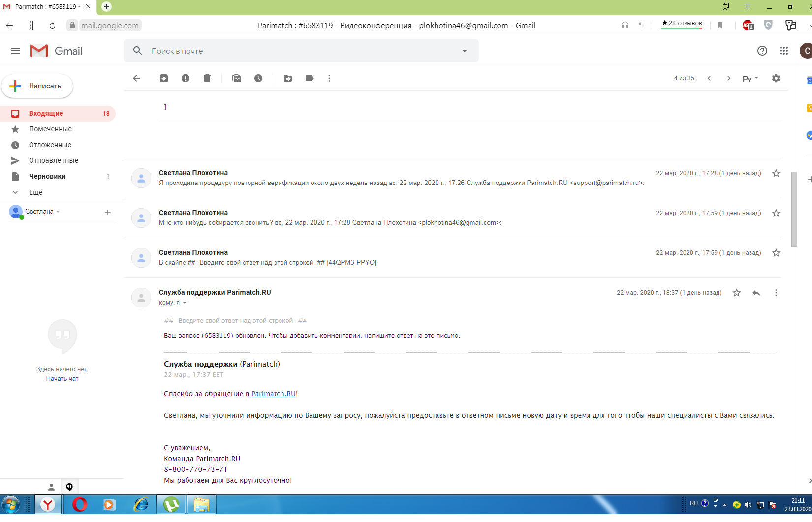This screenshot has width=812, height=522.
Task: Snooze the email with the clock icon
Action: [x=258, y=78]
